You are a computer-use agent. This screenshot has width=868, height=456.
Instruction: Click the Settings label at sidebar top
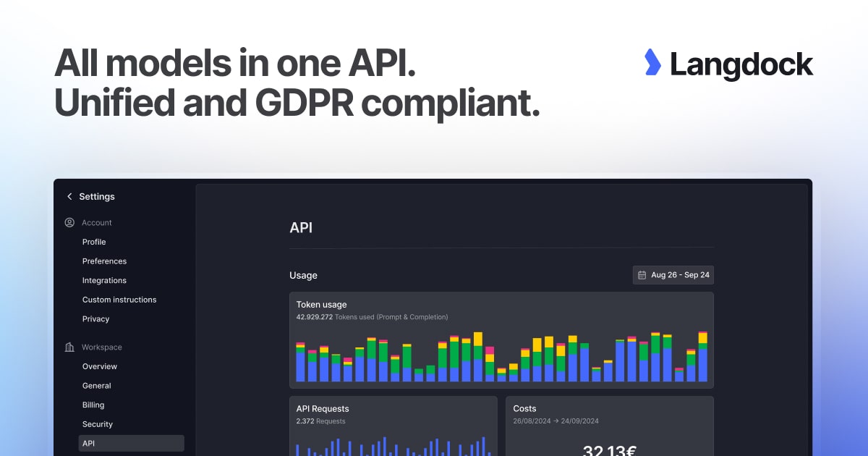[x=96, y=196]
